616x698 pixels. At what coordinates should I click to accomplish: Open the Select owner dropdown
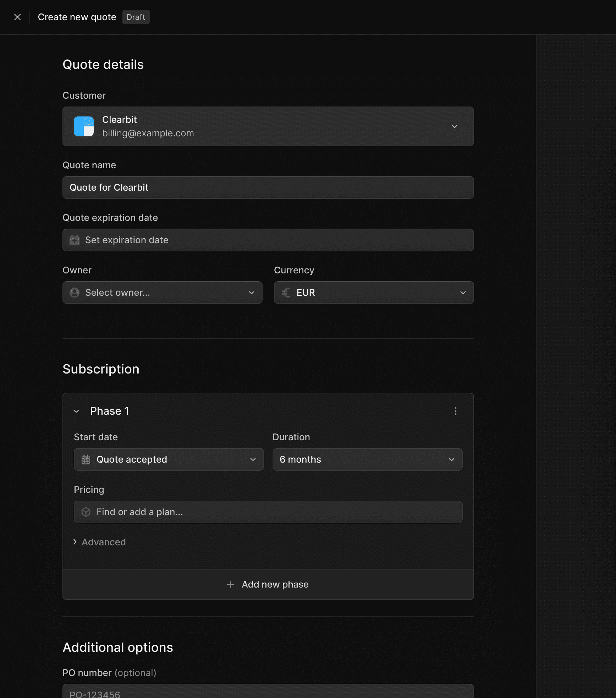163,293
